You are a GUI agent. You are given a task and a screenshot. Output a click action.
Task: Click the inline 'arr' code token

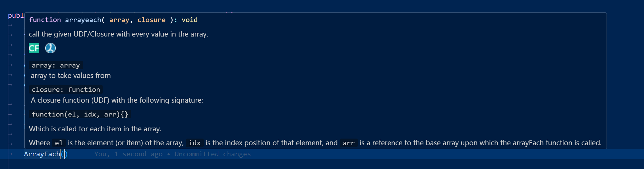[x=349, y=143]
